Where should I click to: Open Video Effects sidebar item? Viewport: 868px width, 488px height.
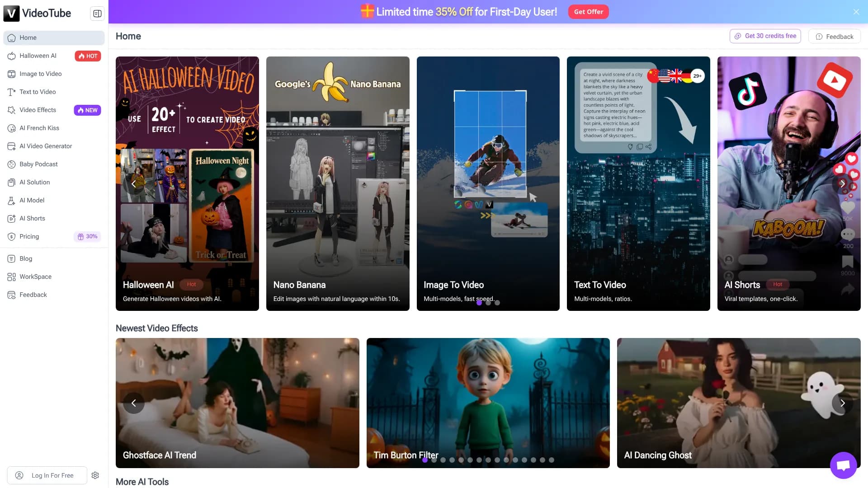tap(38, 110)
